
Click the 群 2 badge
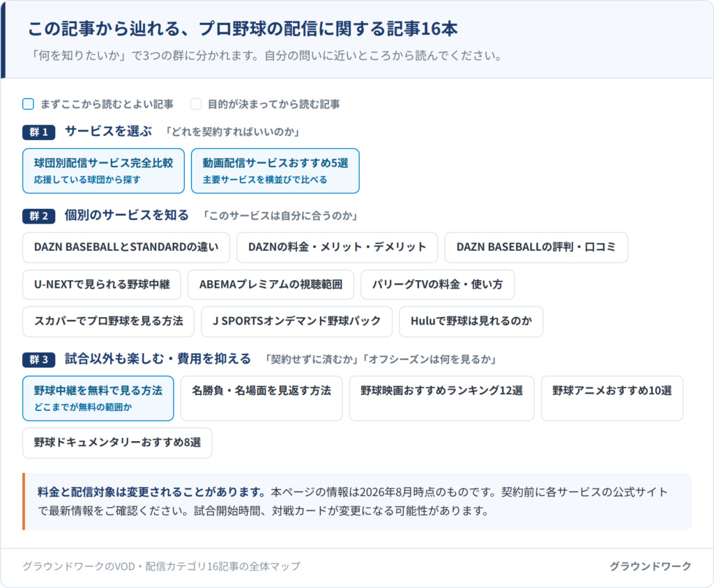[39, 216]
